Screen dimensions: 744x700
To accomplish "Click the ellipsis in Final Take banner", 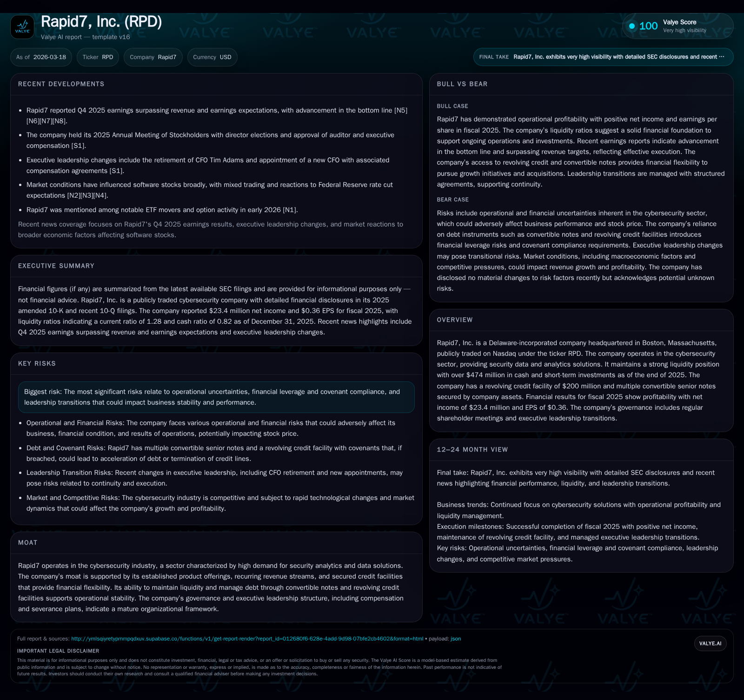I will (722, 57).
